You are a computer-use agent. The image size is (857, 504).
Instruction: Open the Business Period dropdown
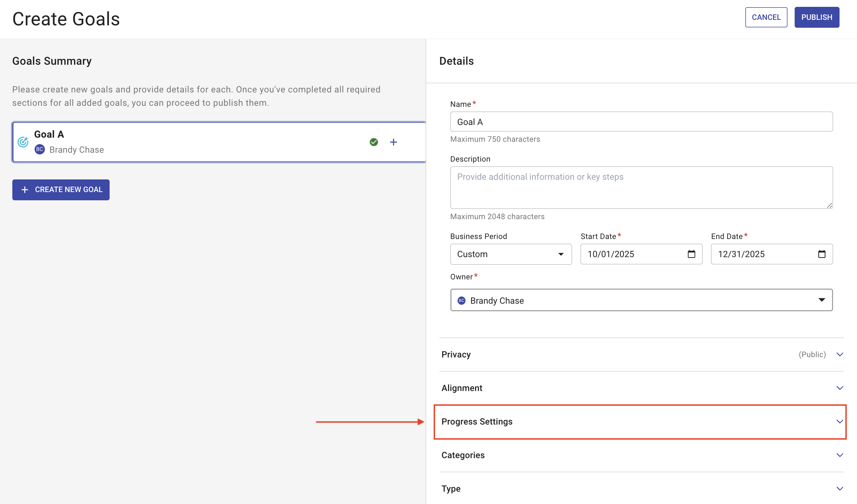[x=561, y=254]
